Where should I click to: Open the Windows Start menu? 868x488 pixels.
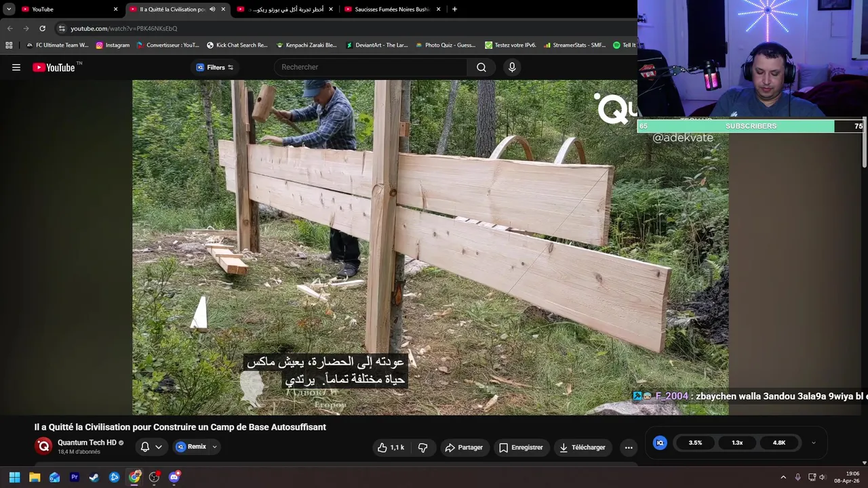coord(14,477)
